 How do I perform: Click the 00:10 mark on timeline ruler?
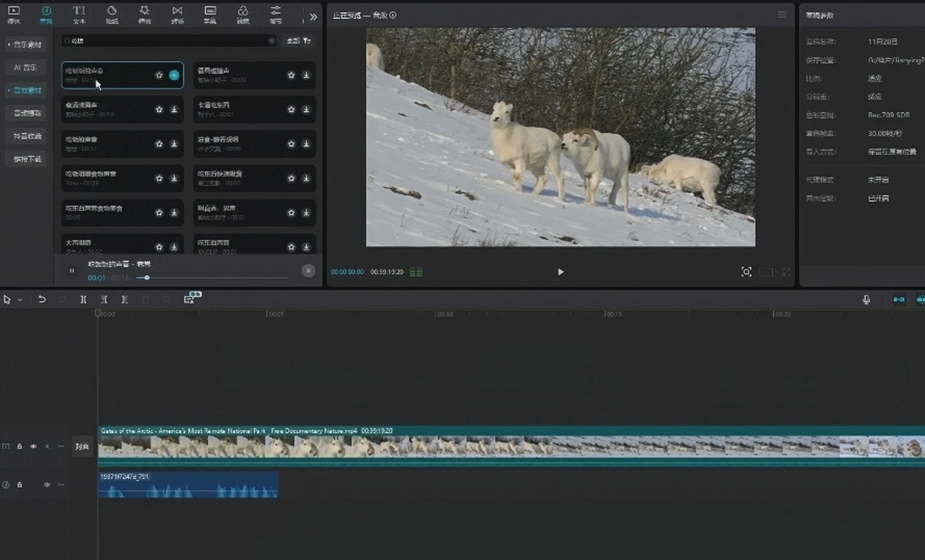[444, 314]
